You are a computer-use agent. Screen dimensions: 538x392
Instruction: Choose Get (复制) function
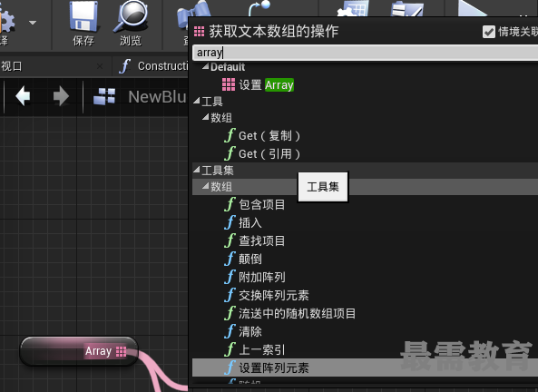click(263, 136)
